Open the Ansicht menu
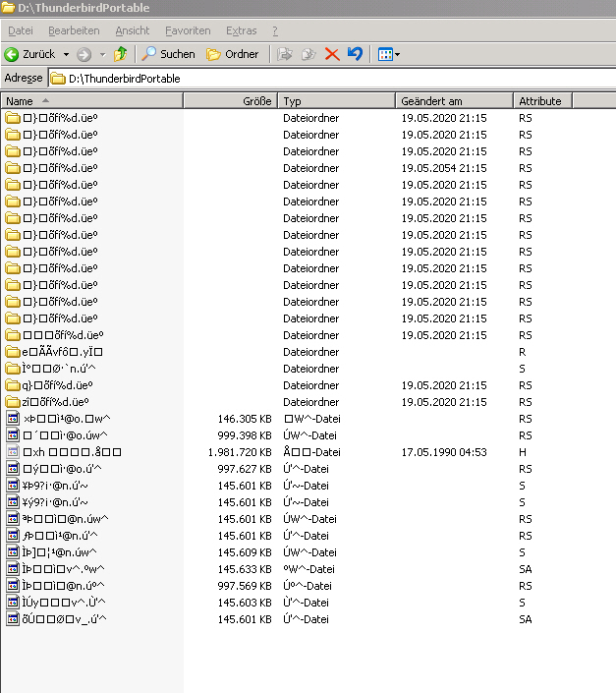616x693 pixels. coord(132,30)
